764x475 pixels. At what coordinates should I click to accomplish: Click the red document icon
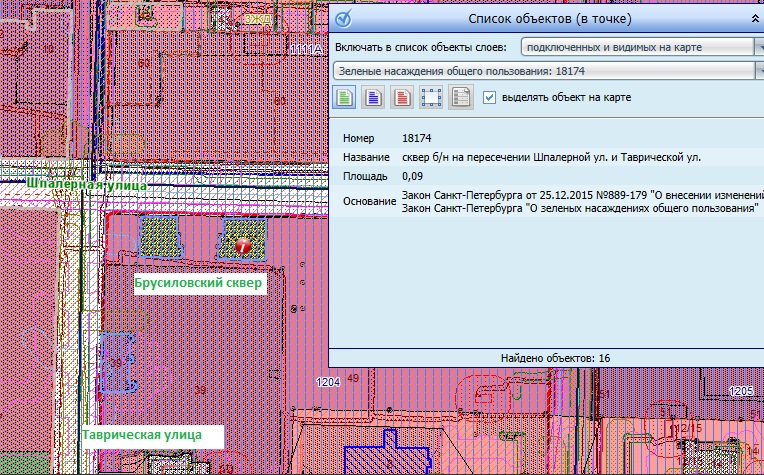point(402,97)
